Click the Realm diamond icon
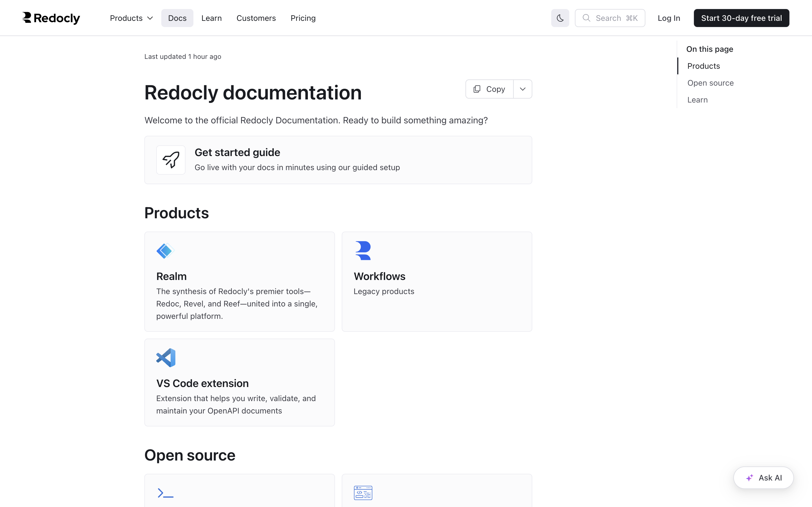Screen dimensions: 812x507 click(166, 251)
